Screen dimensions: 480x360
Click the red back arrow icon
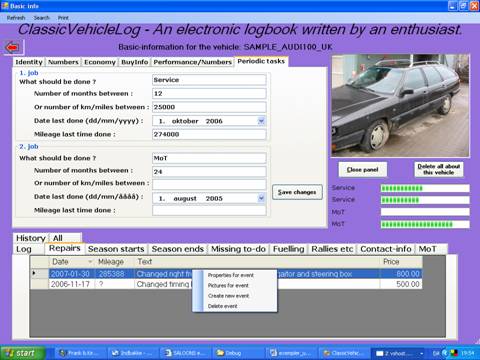pyautogui.click(x=13, y=47)
